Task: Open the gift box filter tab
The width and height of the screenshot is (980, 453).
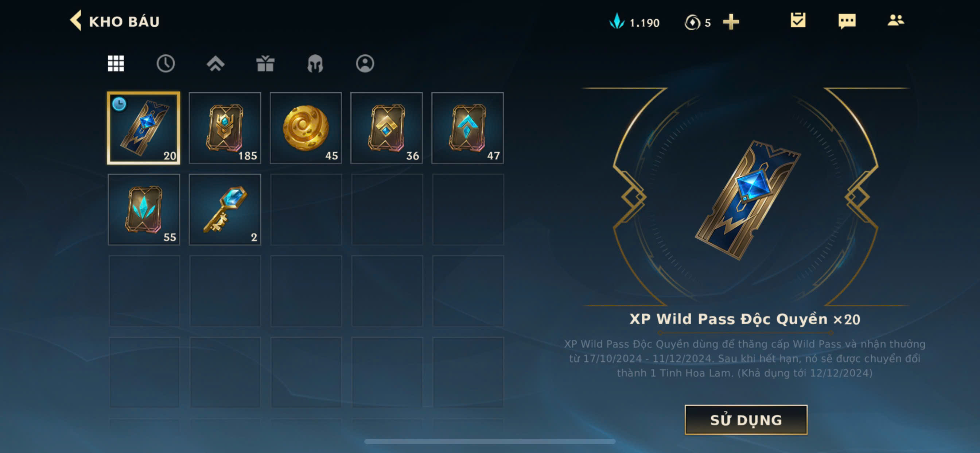Action: (265, 63)
